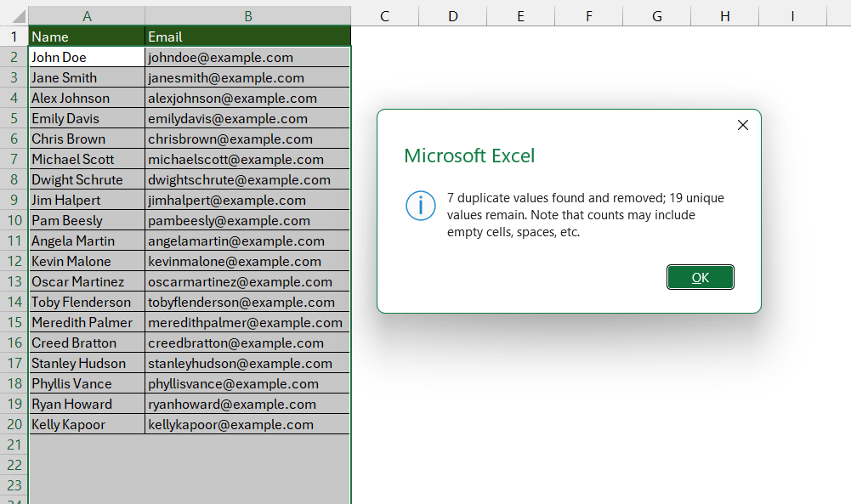This screenshot has width=851, height=504.
Task: Click chrisbrown@example.com cell
Action: (x=248, y=139)
